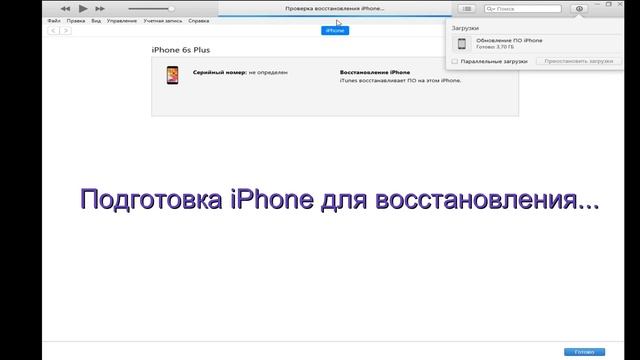
Task: Close the iTunes window
Action: (x=620, y=4)
